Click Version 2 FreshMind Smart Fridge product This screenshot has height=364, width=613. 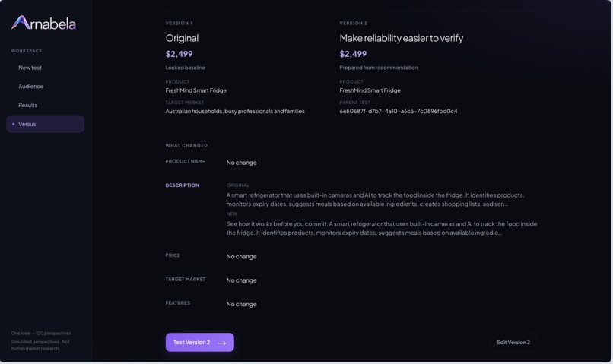pyautogui.click(x=370, y=90)
